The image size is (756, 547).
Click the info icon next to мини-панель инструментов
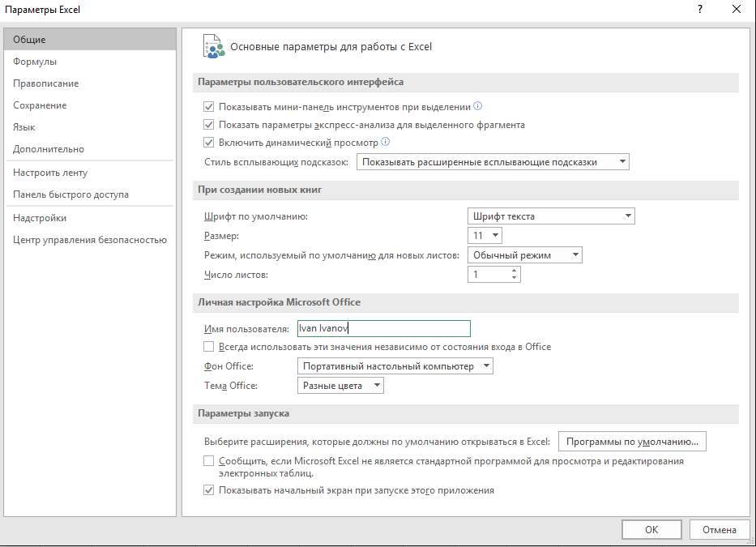click(477, 106)
